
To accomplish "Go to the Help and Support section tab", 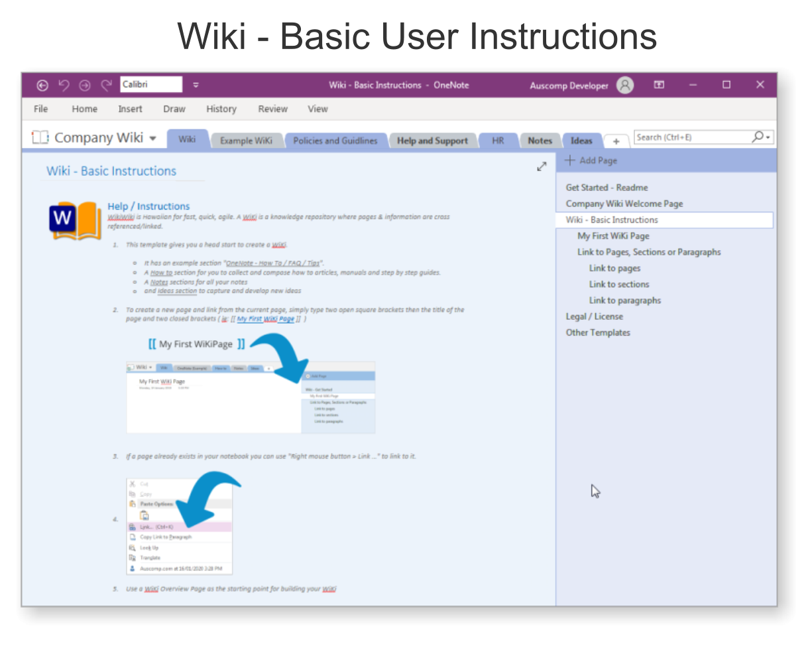I will [x=432, y=141].
